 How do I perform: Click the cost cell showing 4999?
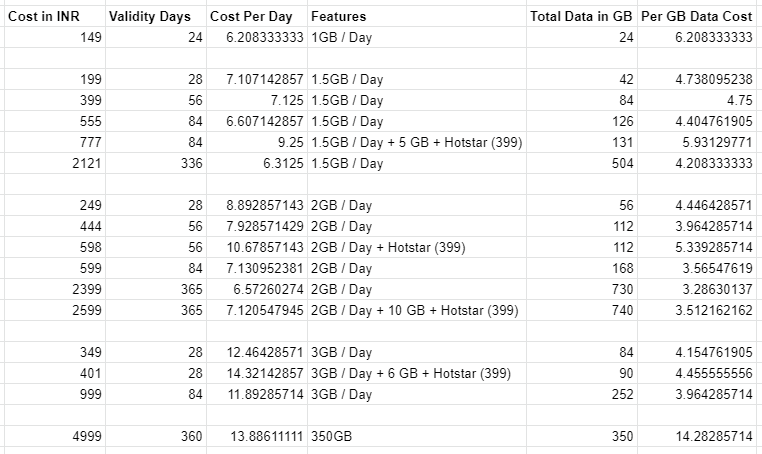pos(55,436)
